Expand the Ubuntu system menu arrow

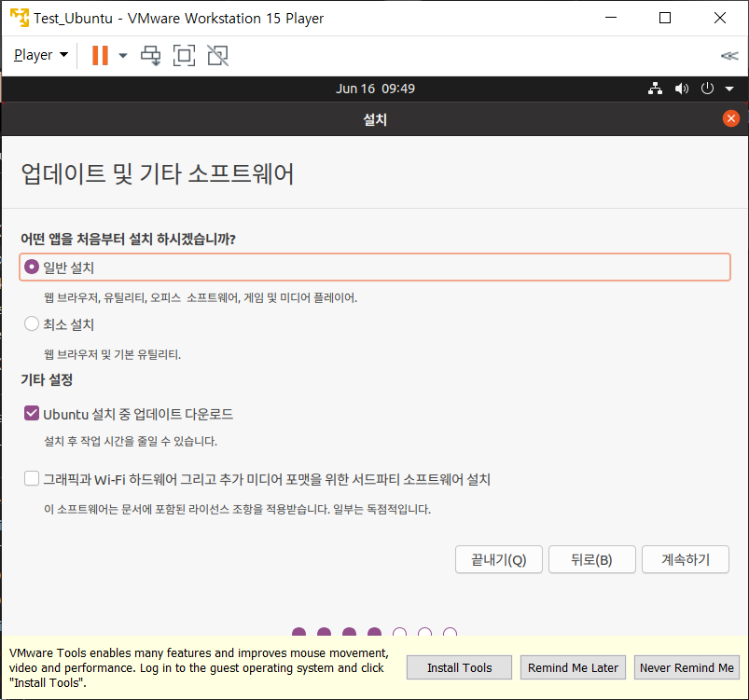point(729,89)
